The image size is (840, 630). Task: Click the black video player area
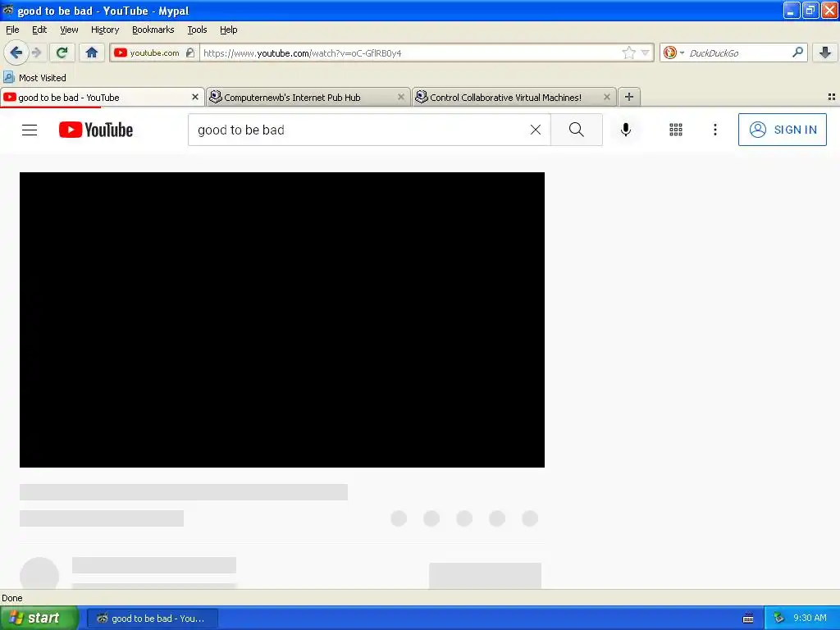click(282, 320)
